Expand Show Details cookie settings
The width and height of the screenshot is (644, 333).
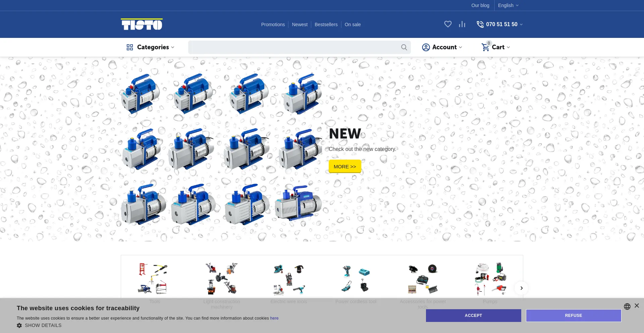[39, 325]
